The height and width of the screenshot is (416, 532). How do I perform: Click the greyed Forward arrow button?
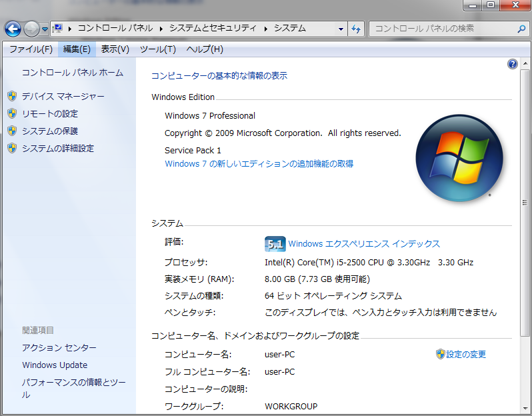tap(31, 29)
